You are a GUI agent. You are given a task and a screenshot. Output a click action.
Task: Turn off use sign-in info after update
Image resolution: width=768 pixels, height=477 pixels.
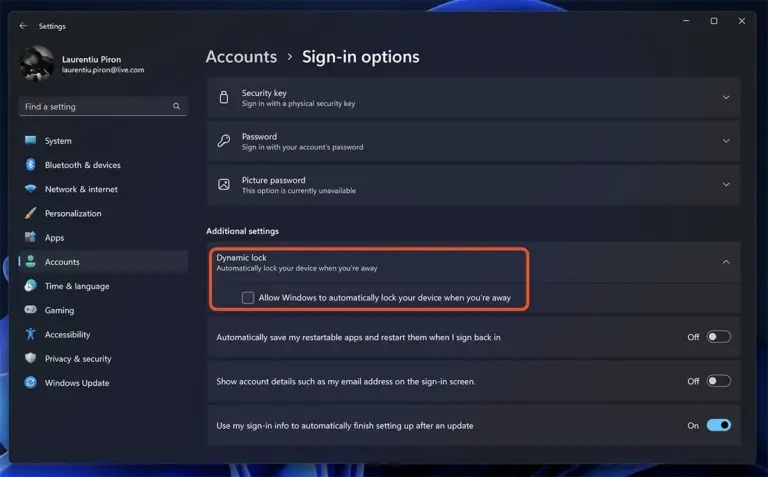point(719,425)
